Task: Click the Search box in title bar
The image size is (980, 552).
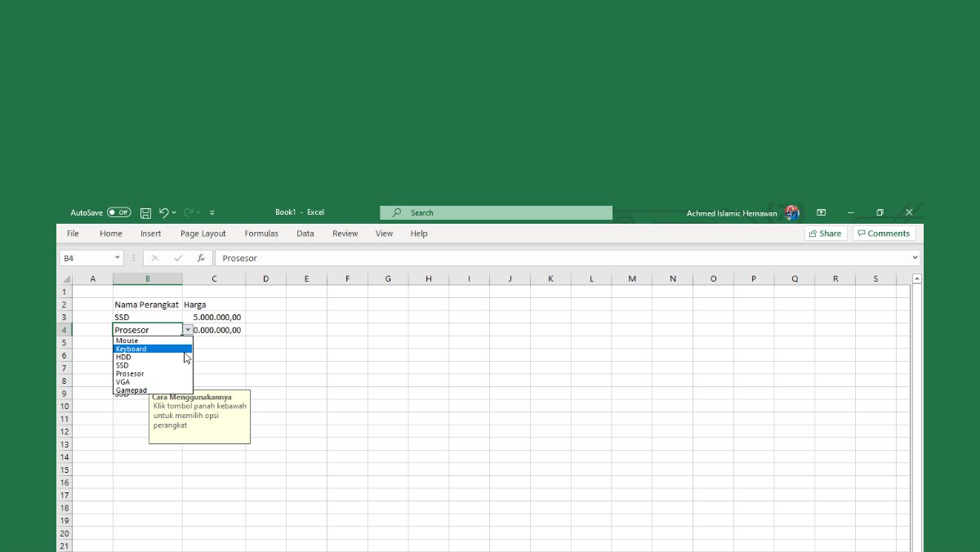Action: click(x=496, y=212)
